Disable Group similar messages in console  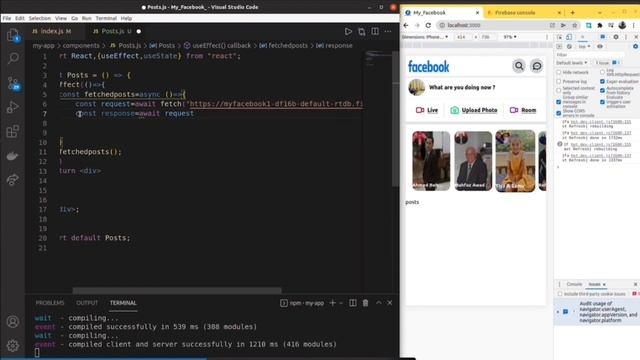coord(559,102)
